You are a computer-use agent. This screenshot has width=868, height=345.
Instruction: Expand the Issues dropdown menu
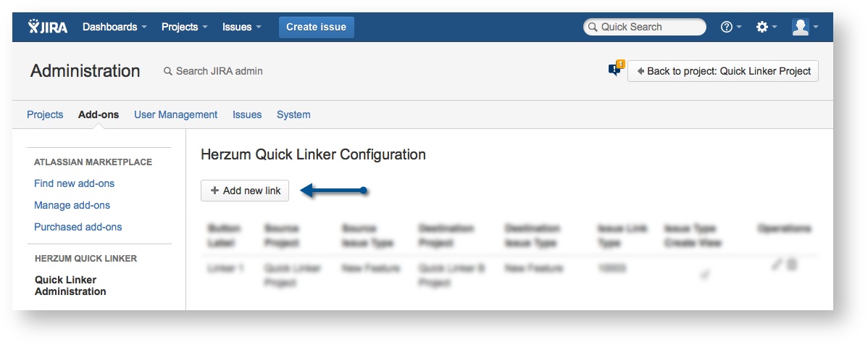coord(242,27)
